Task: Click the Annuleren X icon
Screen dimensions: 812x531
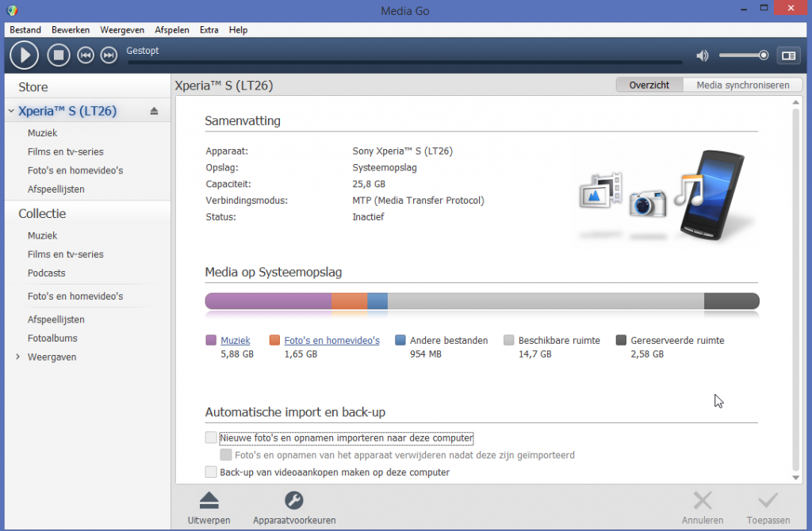Action: [703, 500]
